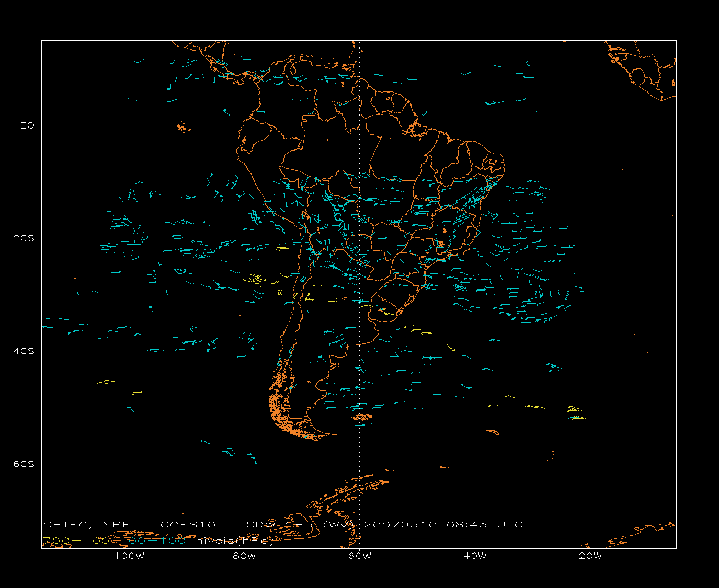This screenshot has height=588, width=719.
Task: Click the CDW CH3 (WV) caption text
Action: pyautogui.click(x=301, y=525)
